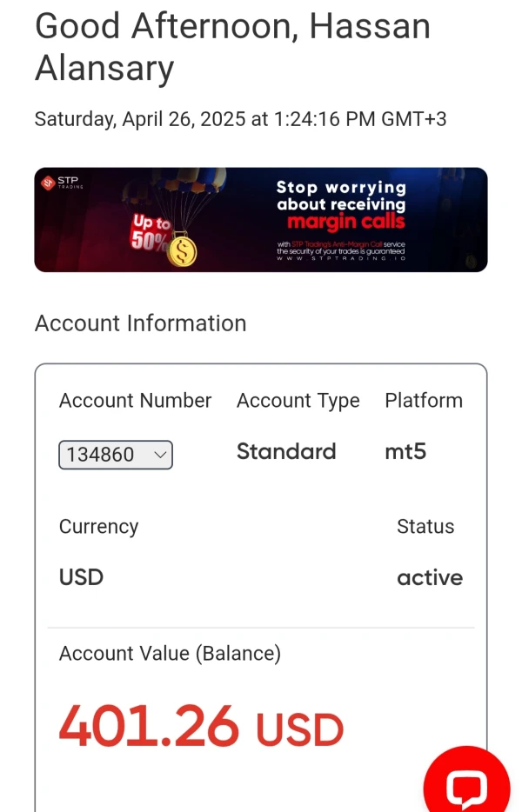Click the mt5 platform value
The height and width of the screenshot is (812, 522).
pos(405,452)
